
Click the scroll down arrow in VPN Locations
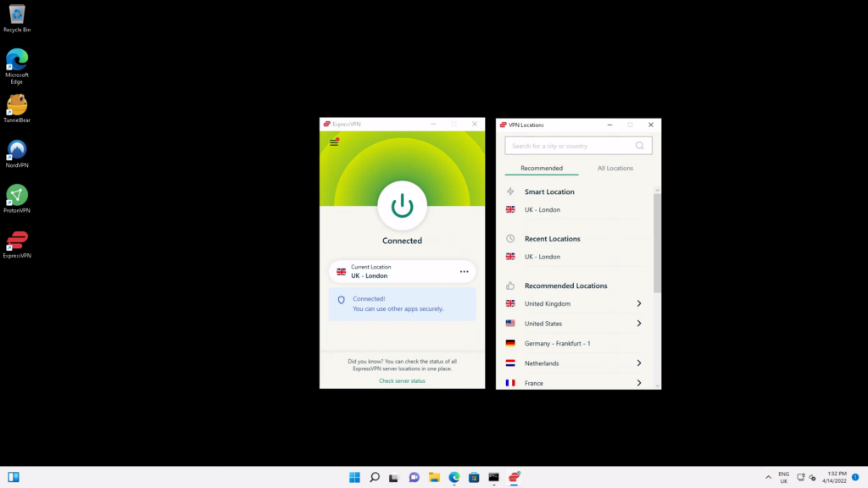pyautogui.click(x=657, y=385)
